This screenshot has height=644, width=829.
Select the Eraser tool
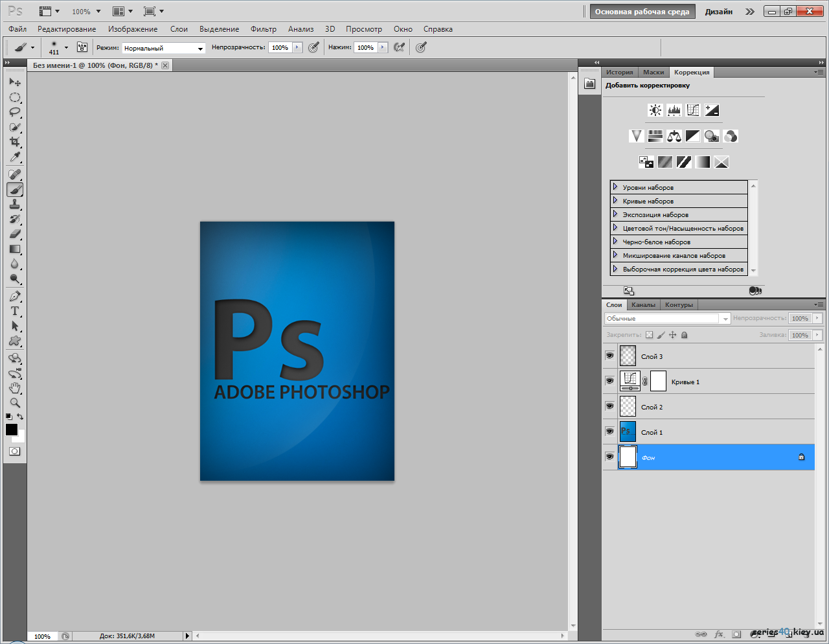(15, 234)
